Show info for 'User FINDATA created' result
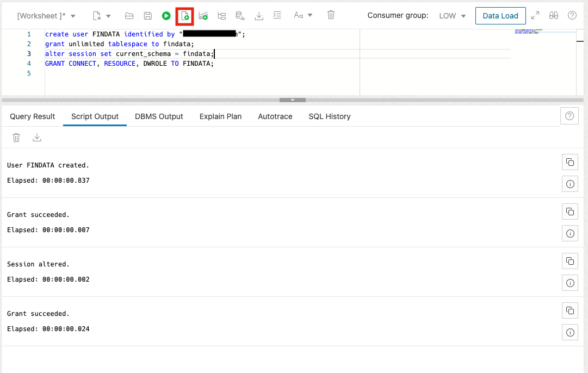This screenshot has width=588, height=373. click(570, 184)
